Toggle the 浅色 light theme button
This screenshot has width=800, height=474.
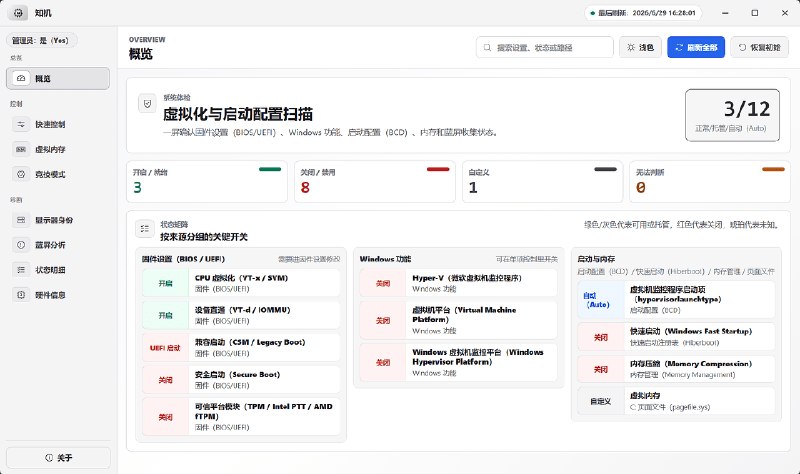(x=640, y=47)
